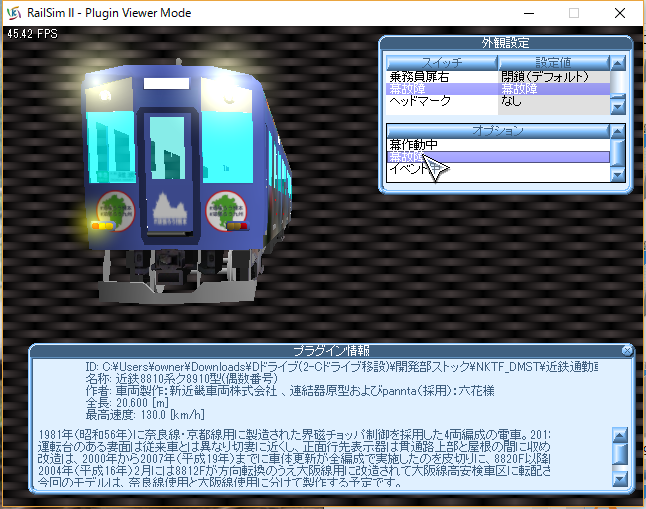Click the plugin description scroll-up arrow

[x=620, y=435]
